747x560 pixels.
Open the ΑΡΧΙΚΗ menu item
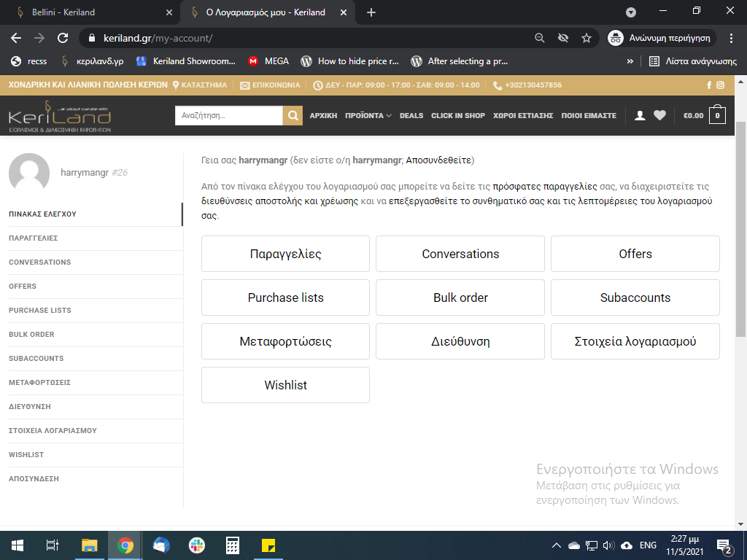click(323, 116)
